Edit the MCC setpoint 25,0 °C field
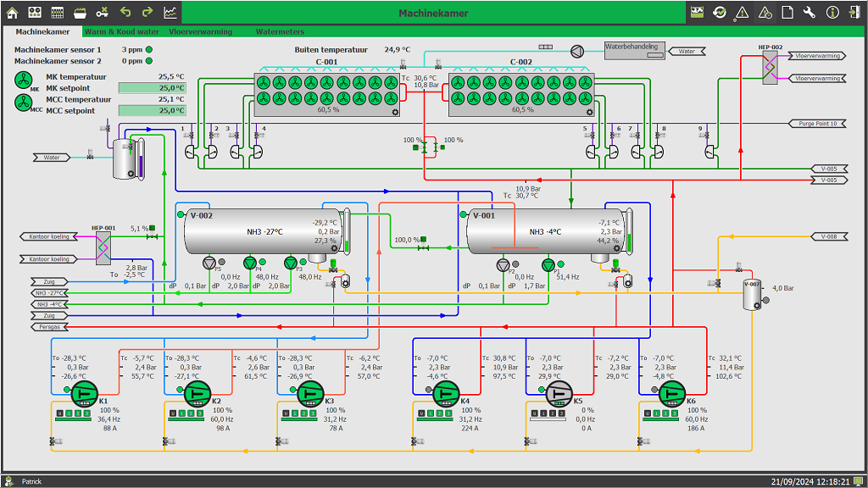 pos(153,111)
